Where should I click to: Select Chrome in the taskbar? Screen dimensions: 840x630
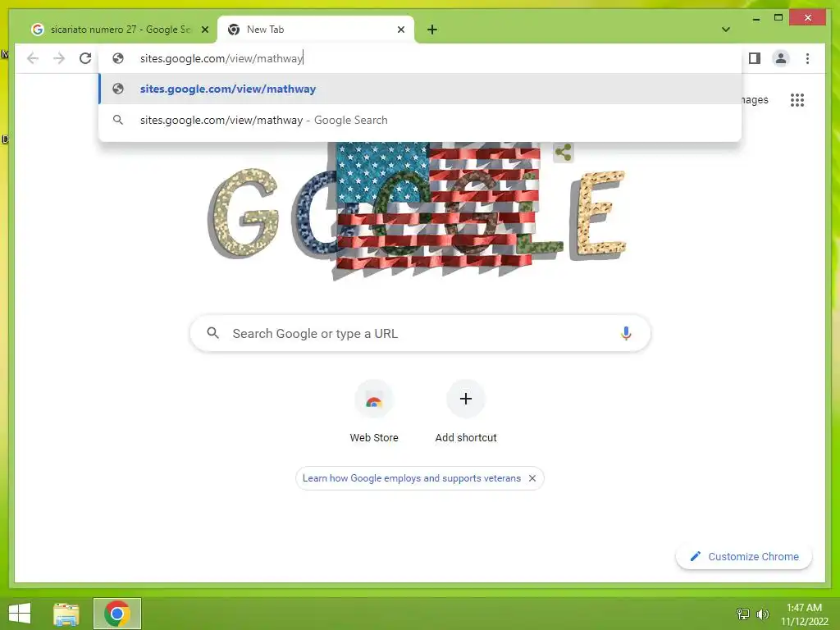(x=116, y=614)
